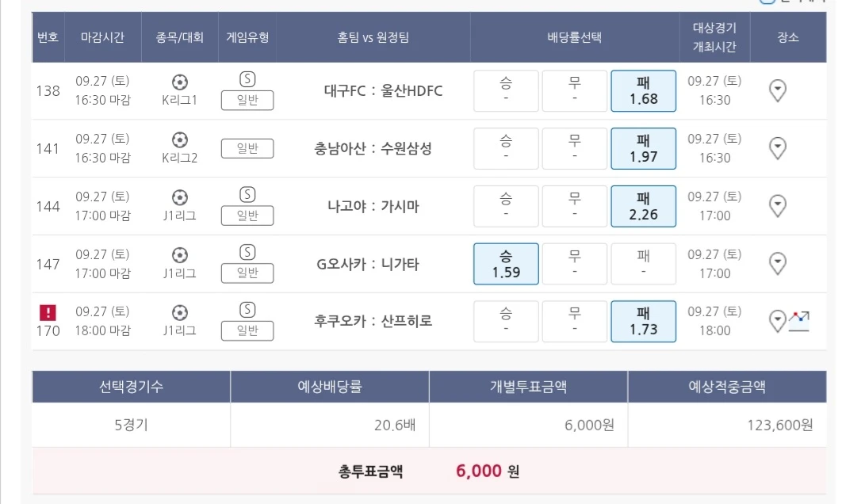Select 승 for 충남아산 vs 수원삼성

pyautogui.click(x=506, y=149)
